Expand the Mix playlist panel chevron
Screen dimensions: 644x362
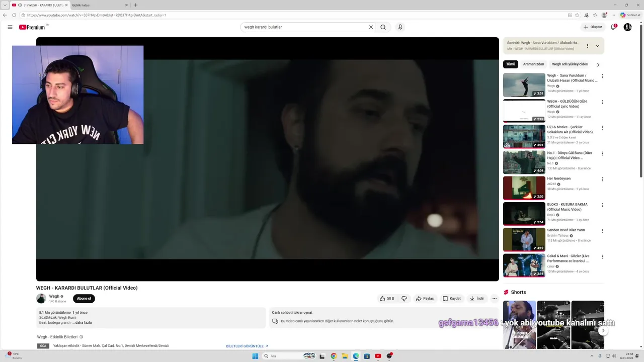[597, 46]
